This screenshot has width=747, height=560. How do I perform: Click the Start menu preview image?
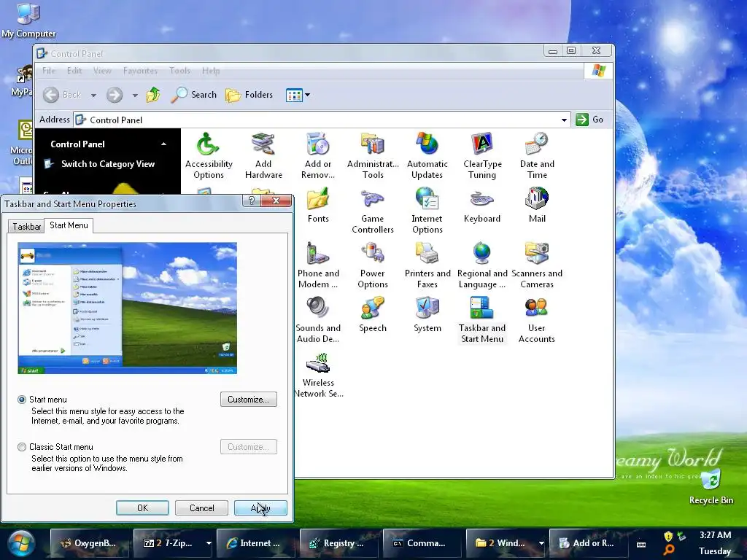tap(127, 308)
